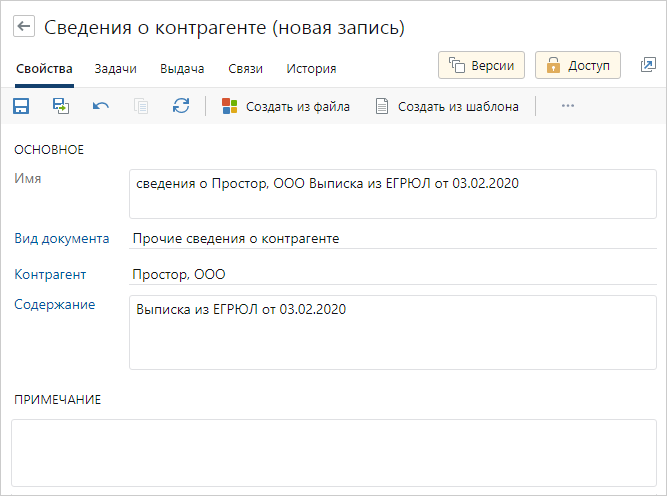
Task: Show the История tab
Action: coord(311,69)
